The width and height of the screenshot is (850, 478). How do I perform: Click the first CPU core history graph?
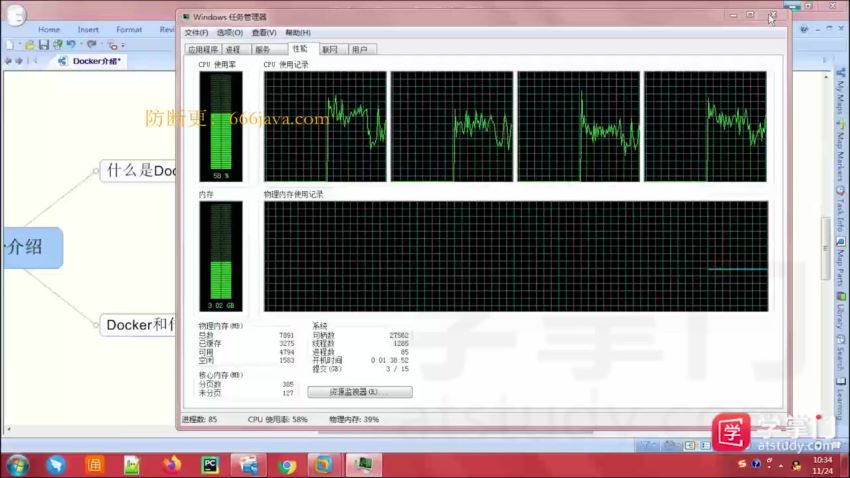325,126
